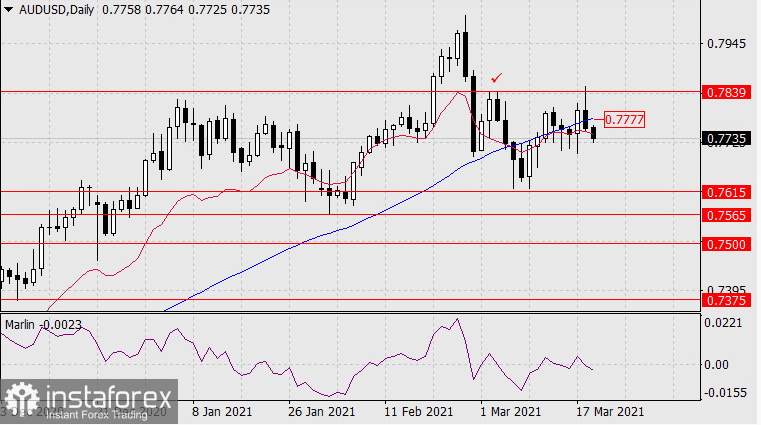Click the 0.7395 price scale value

[727, 290]
